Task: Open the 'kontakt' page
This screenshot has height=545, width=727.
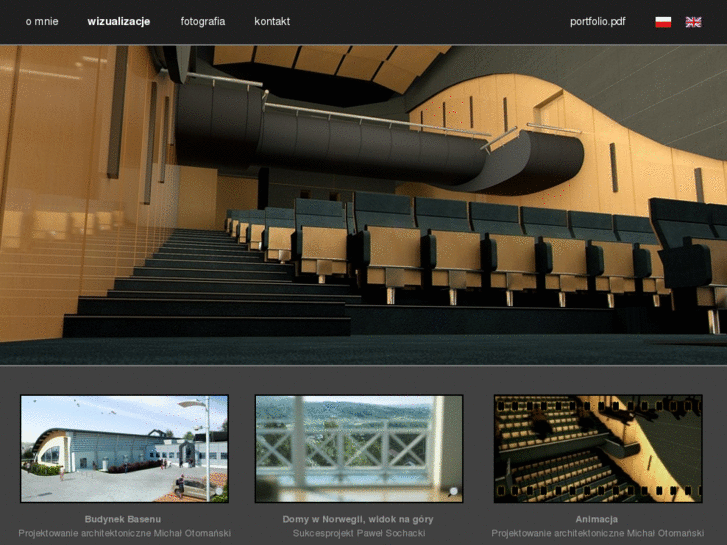Action: 272,21
